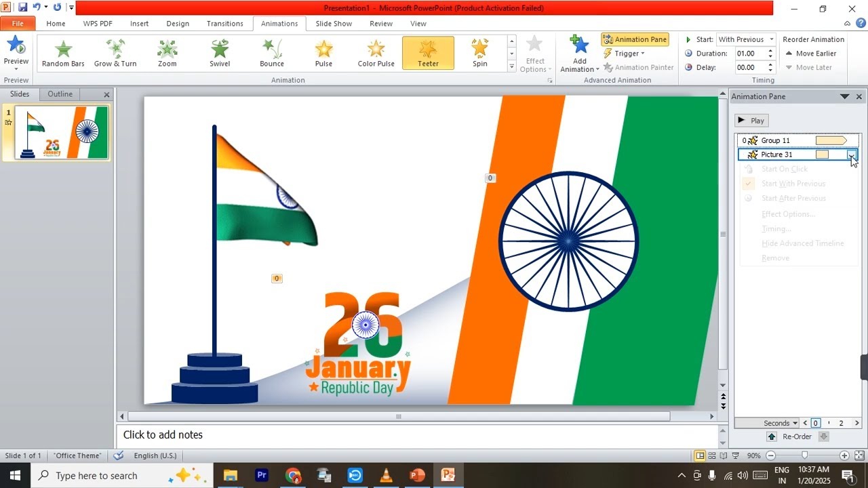
Task: Click the zoom slider handle
Action: (x=804, y=455)
